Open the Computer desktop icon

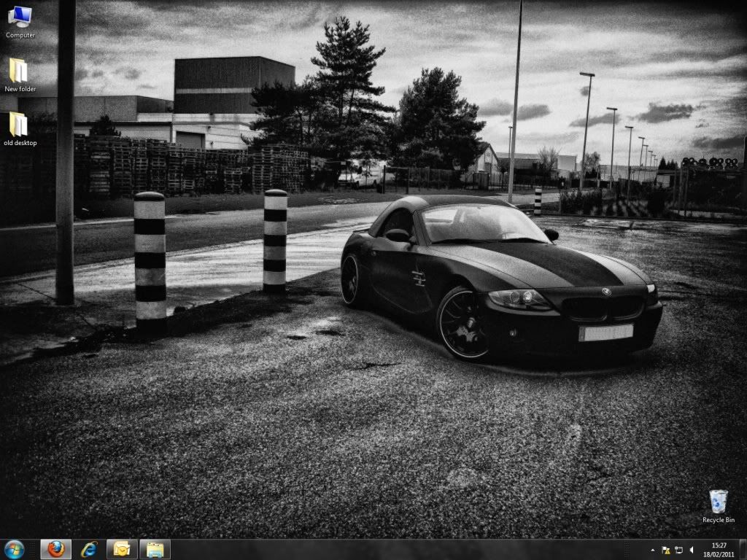(20, 22)
